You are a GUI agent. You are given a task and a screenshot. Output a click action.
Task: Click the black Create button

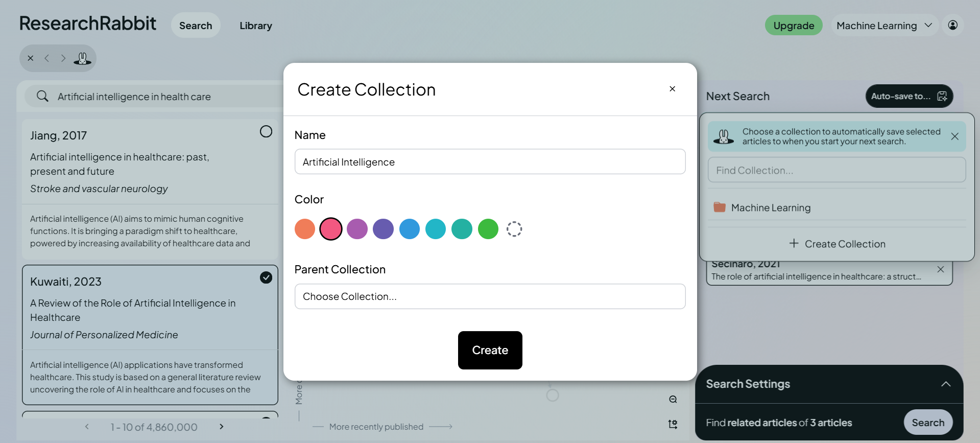pos(490,350)
